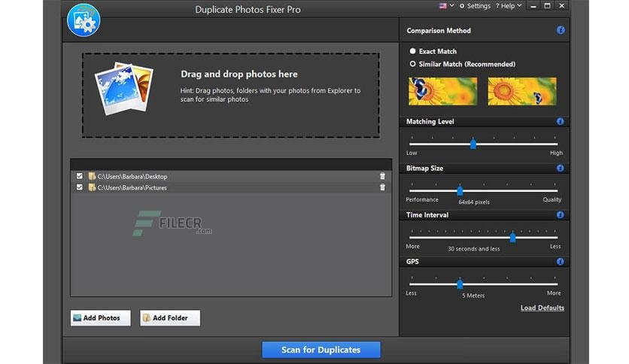
Task: Uncheck the C:\Users\Barbara\Pictures checkbox
Action: 80,187
